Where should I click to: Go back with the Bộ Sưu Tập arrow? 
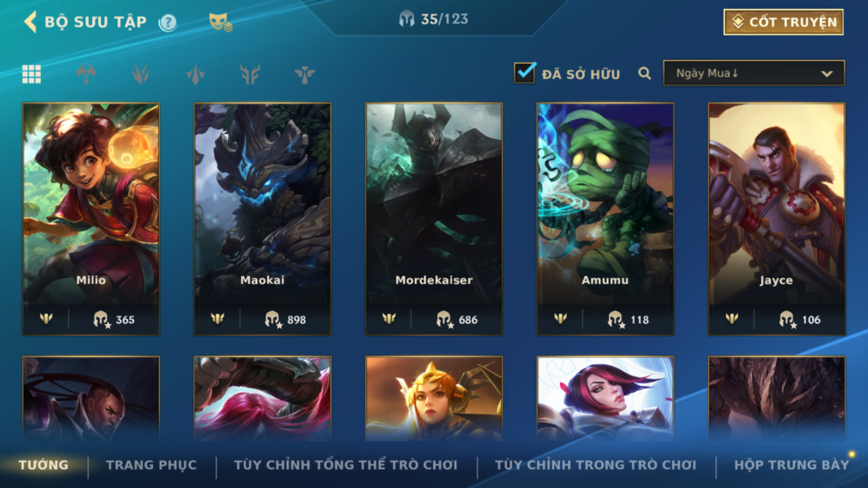coord(30,22)
